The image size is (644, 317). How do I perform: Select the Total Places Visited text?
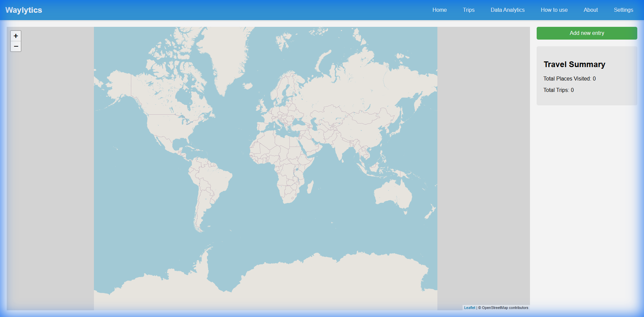(569, 78)
